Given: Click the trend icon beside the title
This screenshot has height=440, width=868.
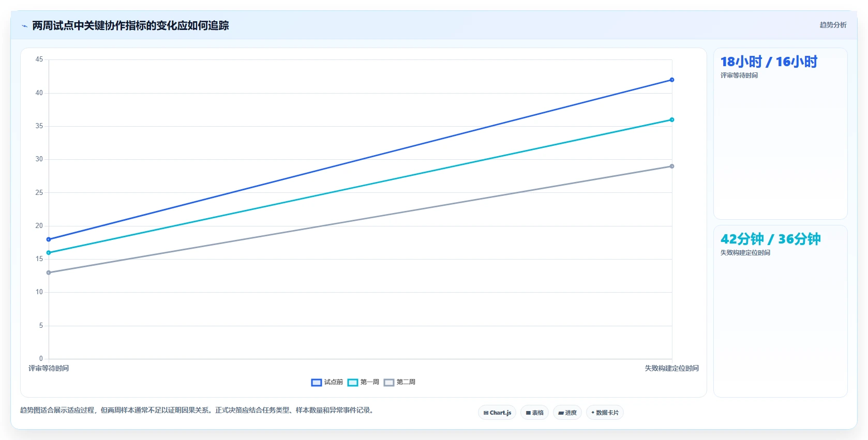Looking at the screenshot, I should (24, 26).
